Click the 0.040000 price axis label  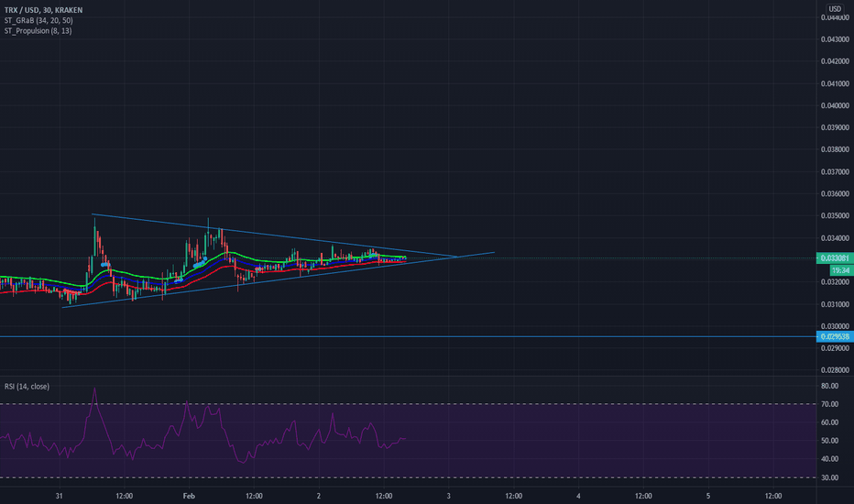[x=835, y=105]
